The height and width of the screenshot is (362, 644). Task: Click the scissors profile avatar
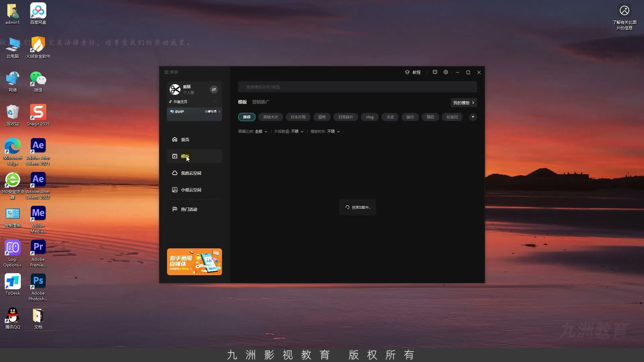click(175, 89)
